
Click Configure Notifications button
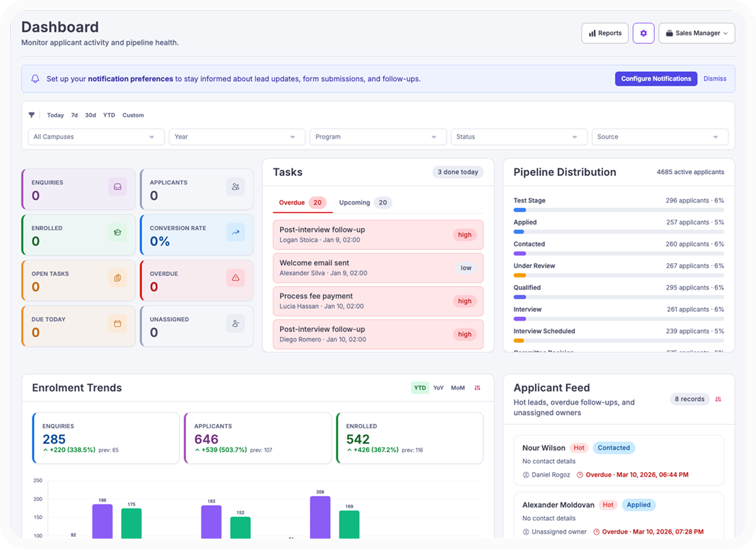point(656,79)
